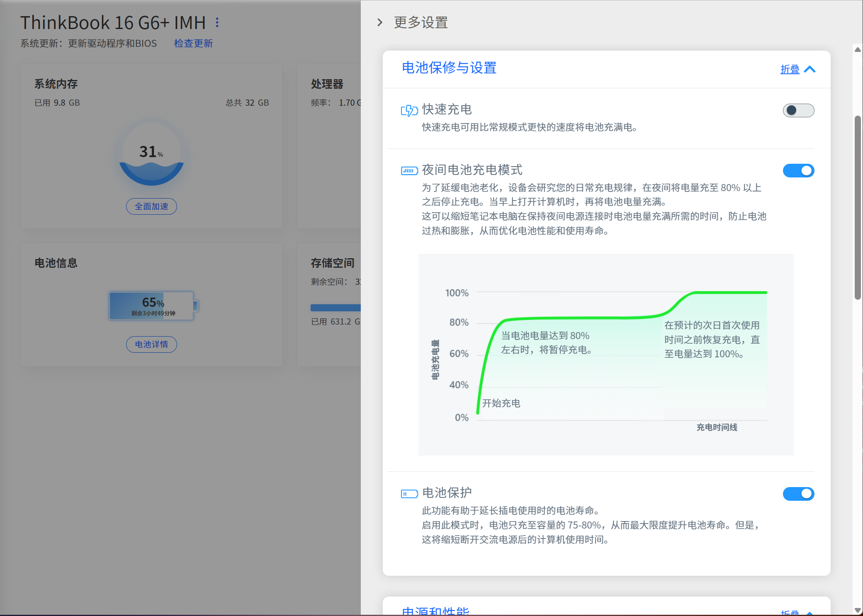Click the 65% battery level indicator
Screen dimensions: 863x616
tap(153, 306)
